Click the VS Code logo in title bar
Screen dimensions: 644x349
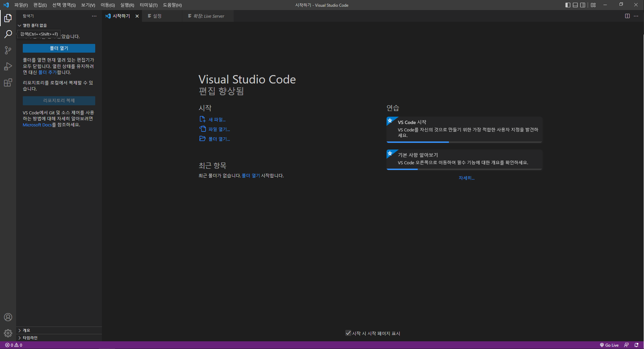6,5
